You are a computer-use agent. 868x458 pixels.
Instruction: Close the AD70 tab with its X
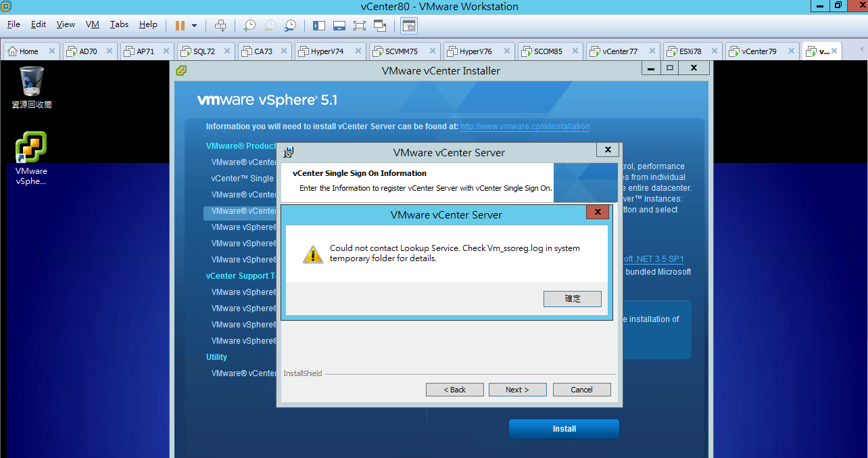tap(110, 51)
